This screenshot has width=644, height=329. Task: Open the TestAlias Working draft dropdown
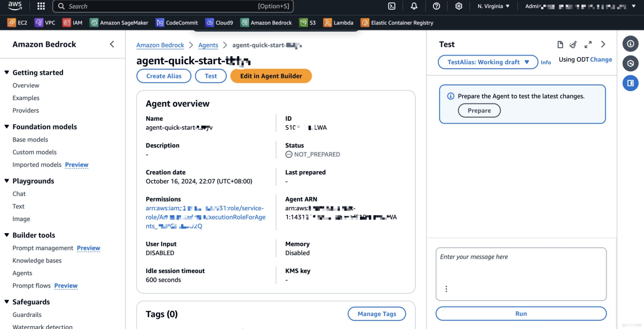point(487,62)
